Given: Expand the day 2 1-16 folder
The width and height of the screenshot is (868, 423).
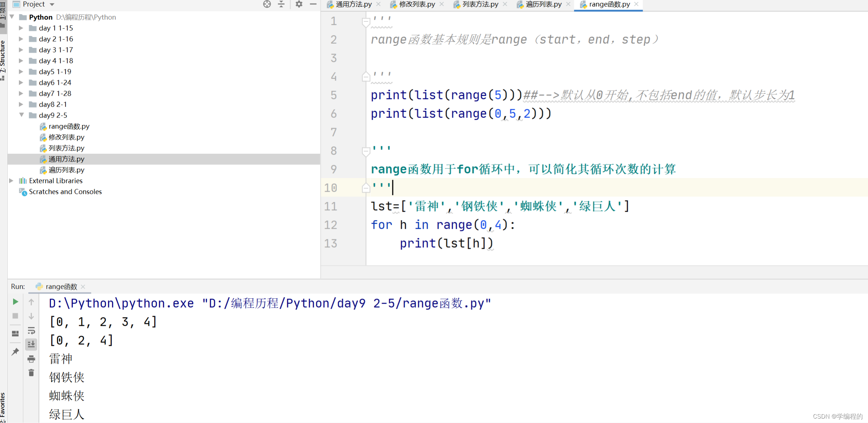Looking at the screenshot, I should 21,39.
